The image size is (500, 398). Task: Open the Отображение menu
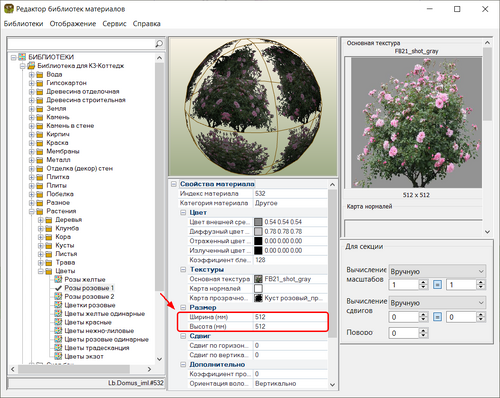point(73,24)
